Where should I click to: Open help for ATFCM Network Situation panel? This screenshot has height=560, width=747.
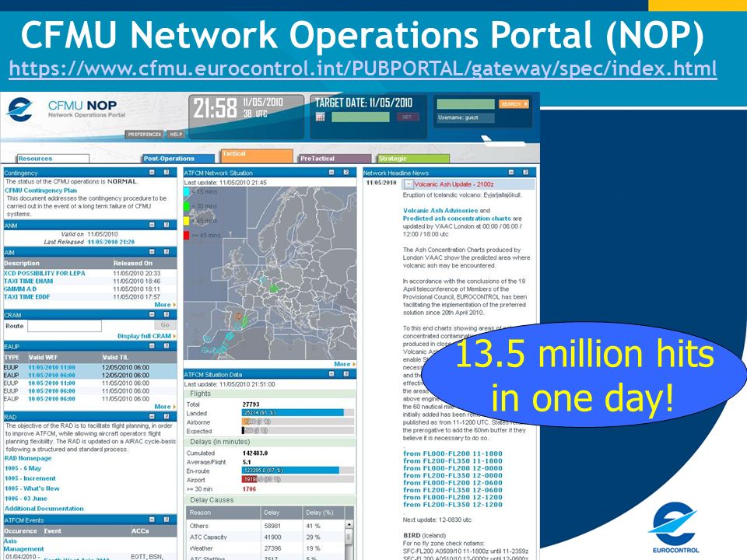[x=345, y=173]
